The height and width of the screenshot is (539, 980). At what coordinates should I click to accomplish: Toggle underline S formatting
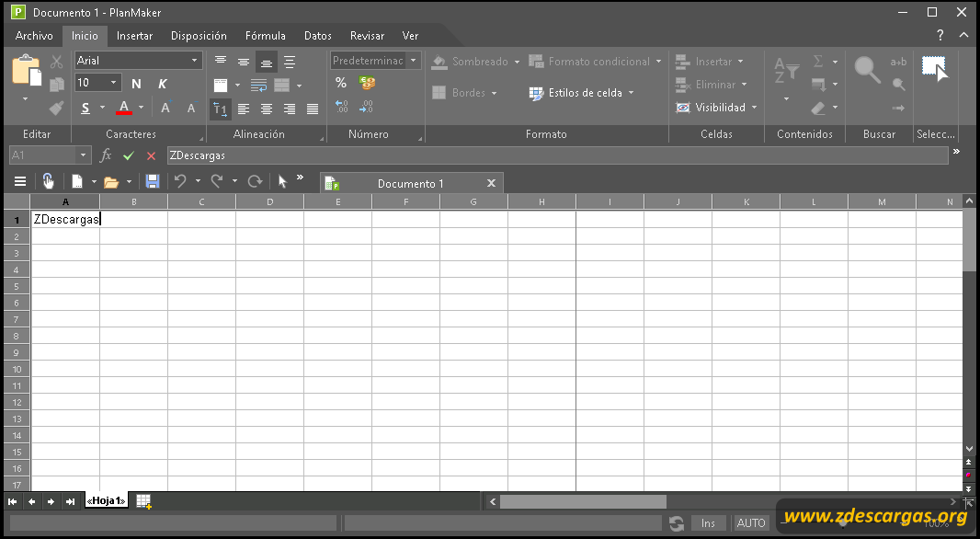coord(85,109)
